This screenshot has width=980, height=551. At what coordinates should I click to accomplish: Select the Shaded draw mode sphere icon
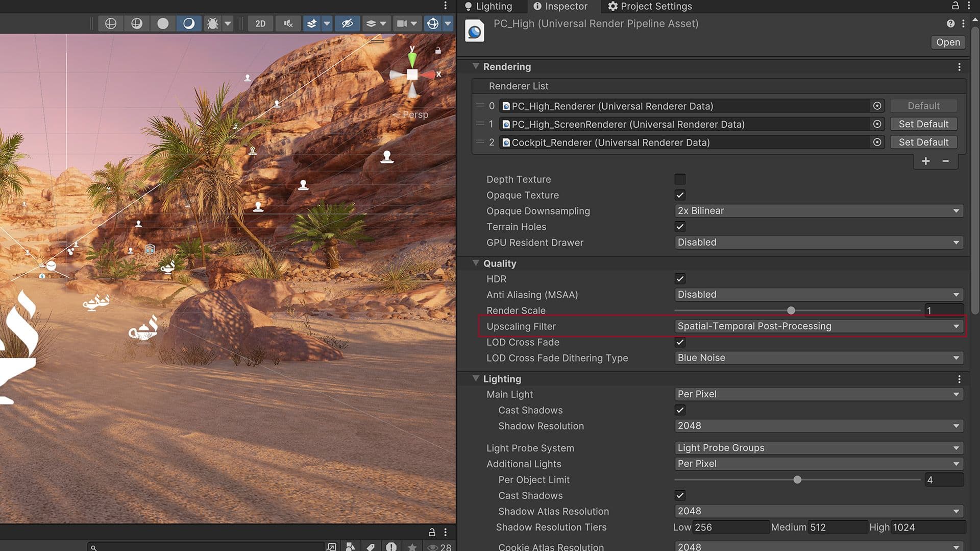[x=163, y=23]
